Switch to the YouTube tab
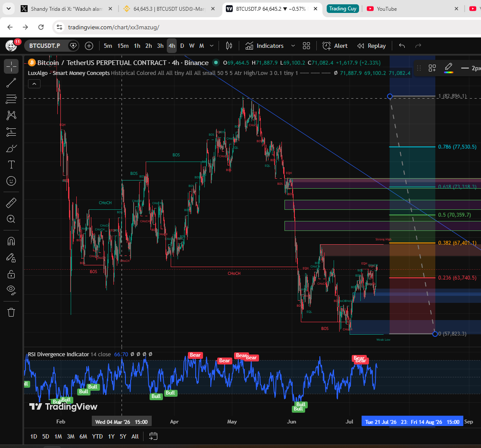 [387, 9]
